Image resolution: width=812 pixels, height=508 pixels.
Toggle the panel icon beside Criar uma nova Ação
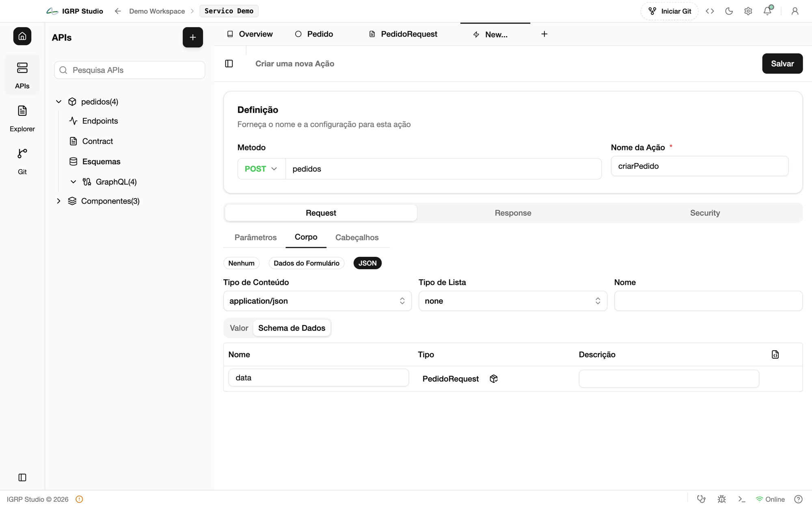click(x=229, y=64)
